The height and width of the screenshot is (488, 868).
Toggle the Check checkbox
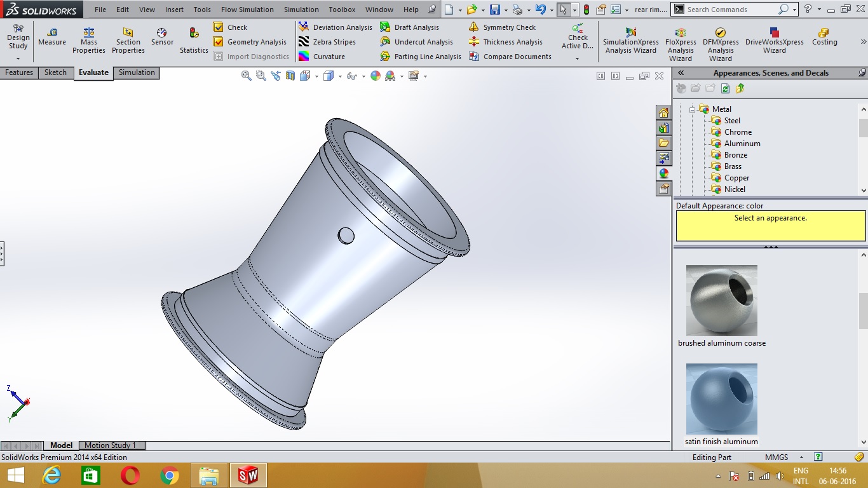(x=219, y=27)
